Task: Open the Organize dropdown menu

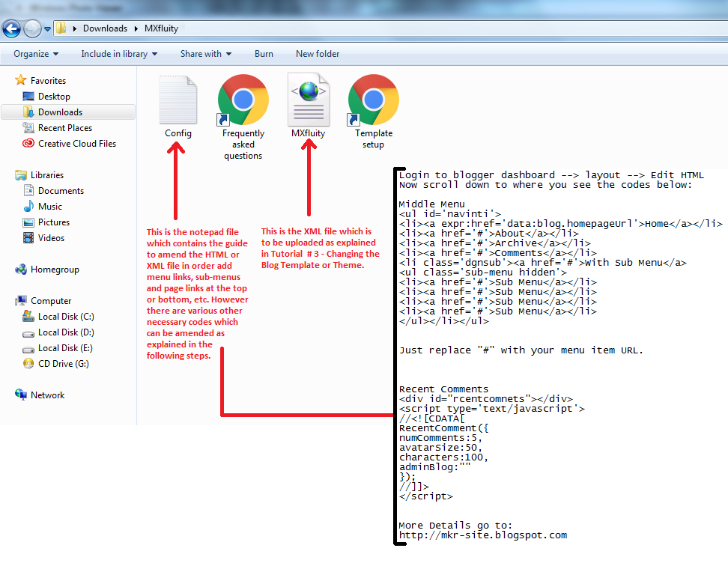Action: tap(36, 53)
